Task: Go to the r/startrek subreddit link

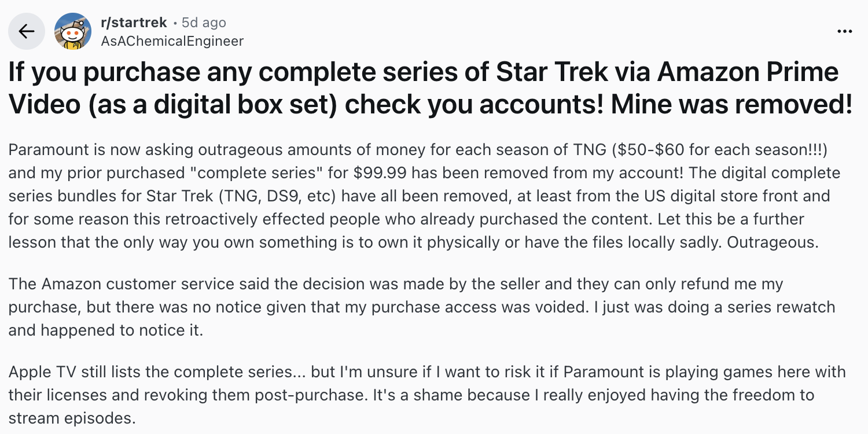Action: click(x=134, y=23)
